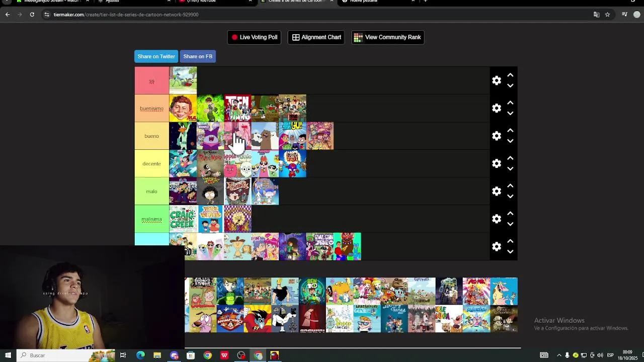Select the Johnny Bravo thumbnail in the pool

(285, 291)
